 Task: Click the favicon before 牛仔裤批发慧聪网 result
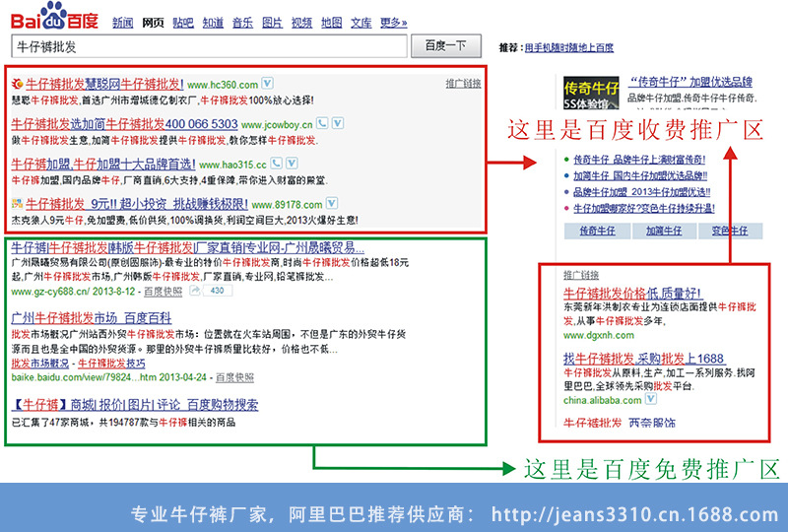click(x=17, y=84)
